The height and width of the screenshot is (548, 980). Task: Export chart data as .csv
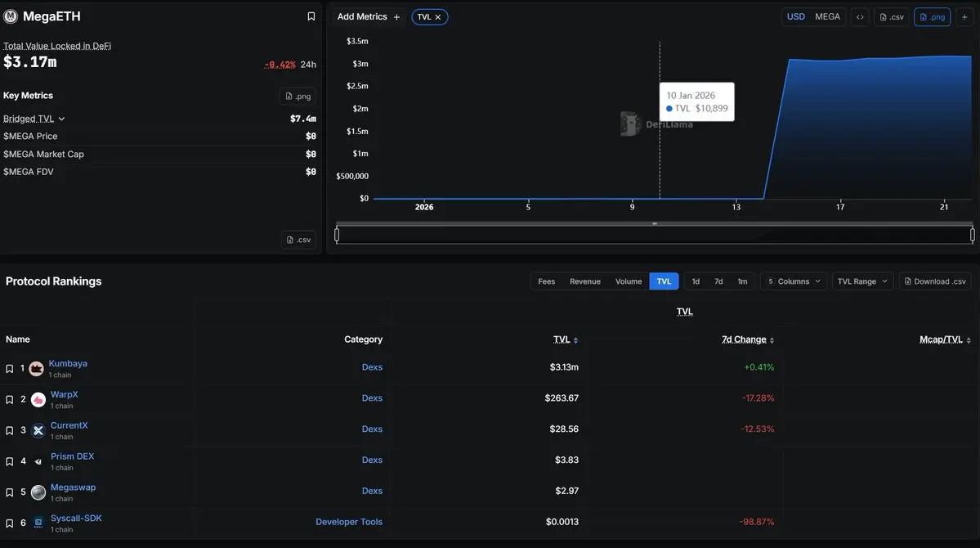click(892, 17)
